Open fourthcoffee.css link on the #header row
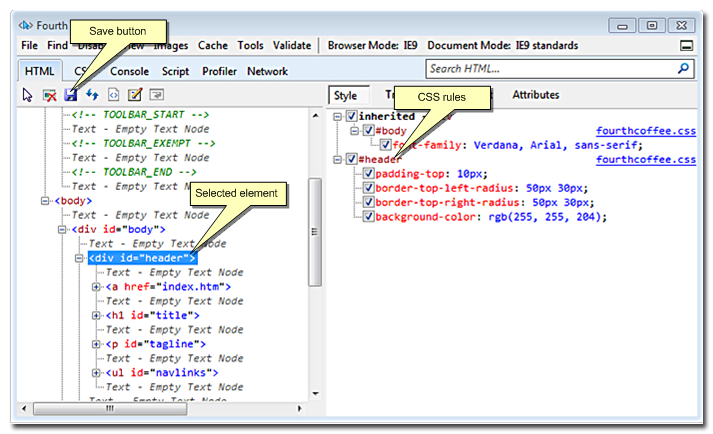Image resolution: width=713 pixels, height=434 pixels. tap(646, 160)
